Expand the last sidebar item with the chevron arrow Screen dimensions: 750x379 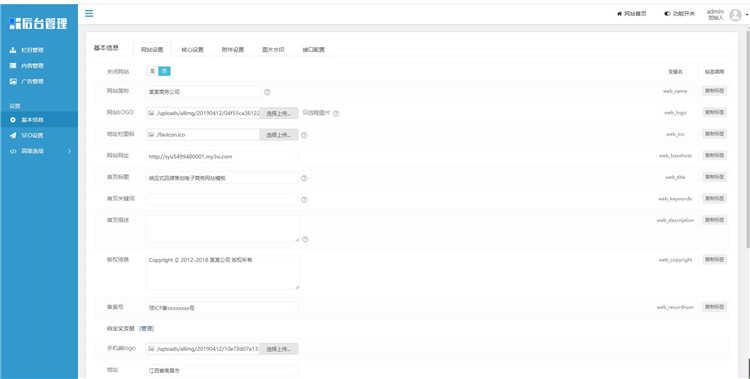point(39,151)
